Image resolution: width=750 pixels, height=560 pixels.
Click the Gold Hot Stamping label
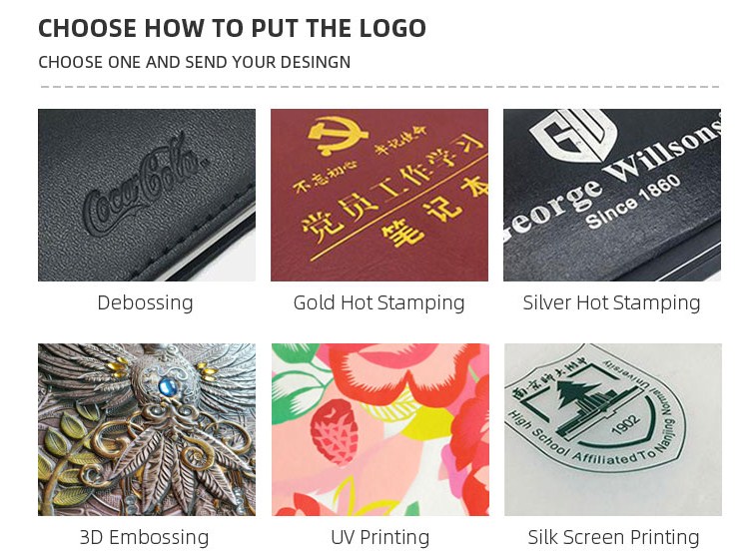[378, 303]
